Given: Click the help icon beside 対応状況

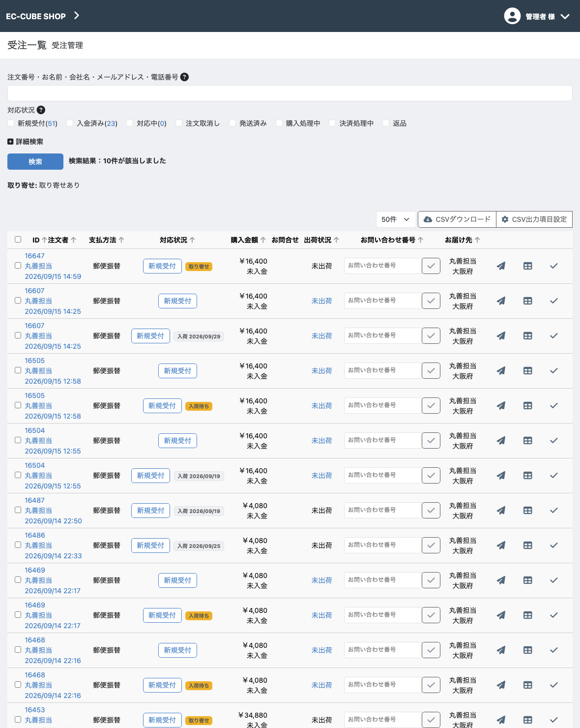Looking at the screenshot, I should click(x=41, y=110).
